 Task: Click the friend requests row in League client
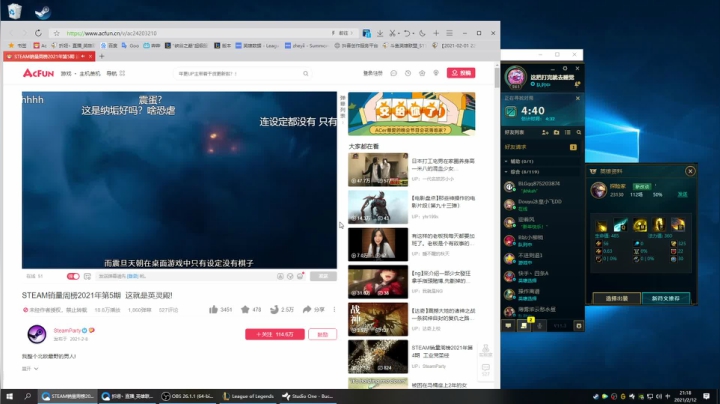click(x=541, y=147)
